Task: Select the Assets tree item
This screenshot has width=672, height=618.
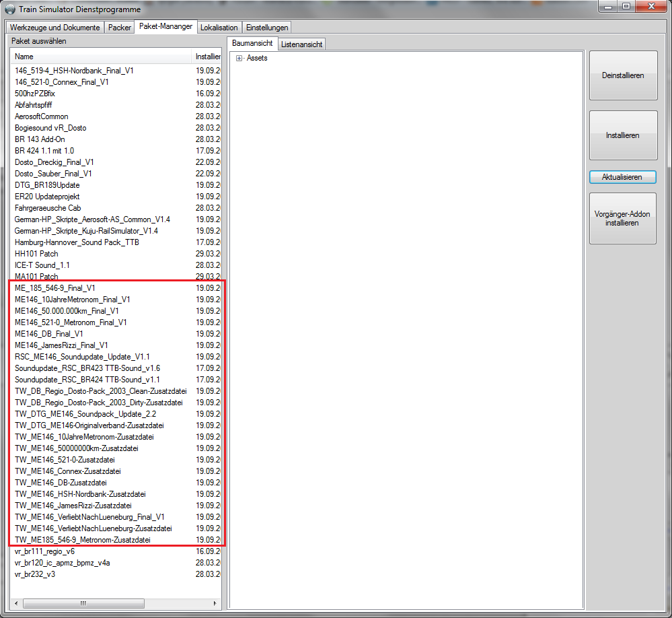Action: [x=257, y=59]
